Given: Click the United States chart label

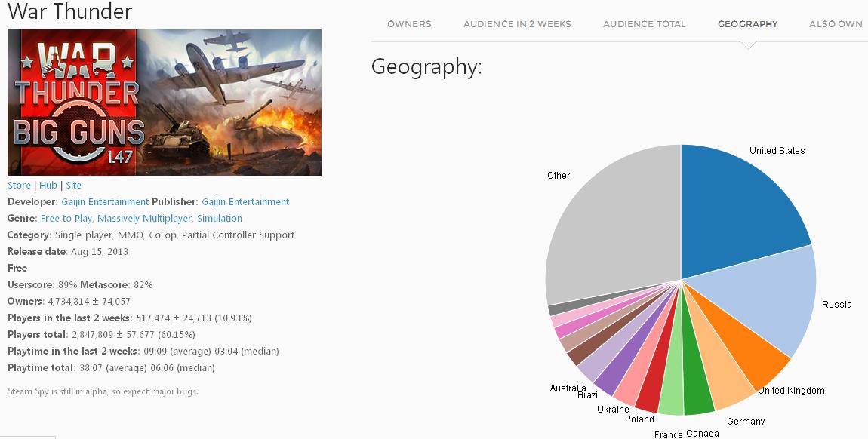Looking at the screenshot, I should point(777,150).
